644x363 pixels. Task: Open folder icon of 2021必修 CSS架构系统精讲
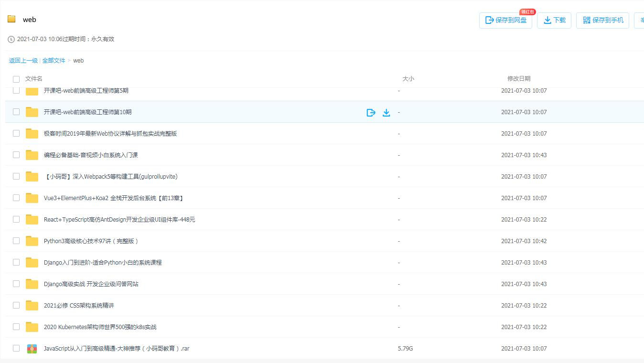(x=32, y=305)
